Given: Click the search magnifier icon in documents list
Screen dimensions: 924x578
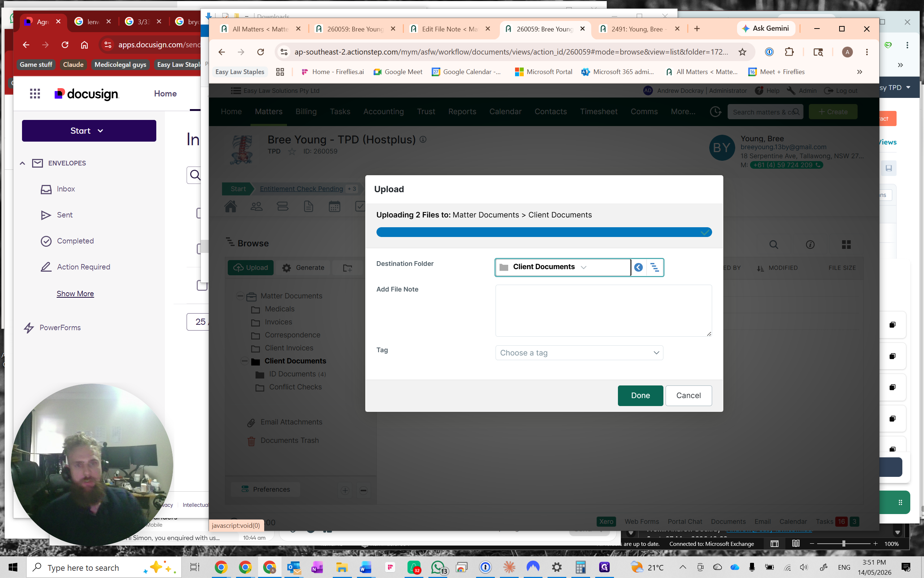Looking at the screenshot, I should click(x=773, y=245).
